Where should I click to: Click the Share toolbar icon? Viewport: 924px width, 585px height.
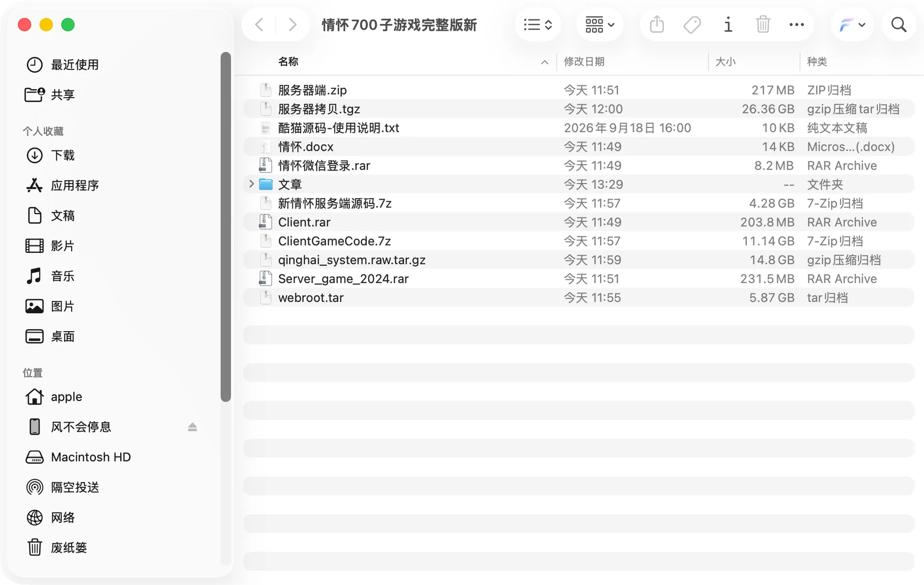pos(656,25)
